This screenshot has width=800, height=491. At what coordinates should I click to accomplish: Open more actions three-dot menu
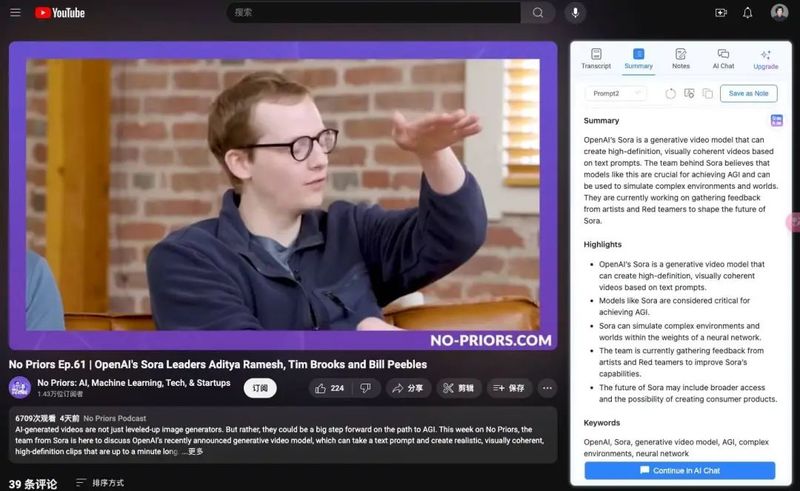click(547, 388)
